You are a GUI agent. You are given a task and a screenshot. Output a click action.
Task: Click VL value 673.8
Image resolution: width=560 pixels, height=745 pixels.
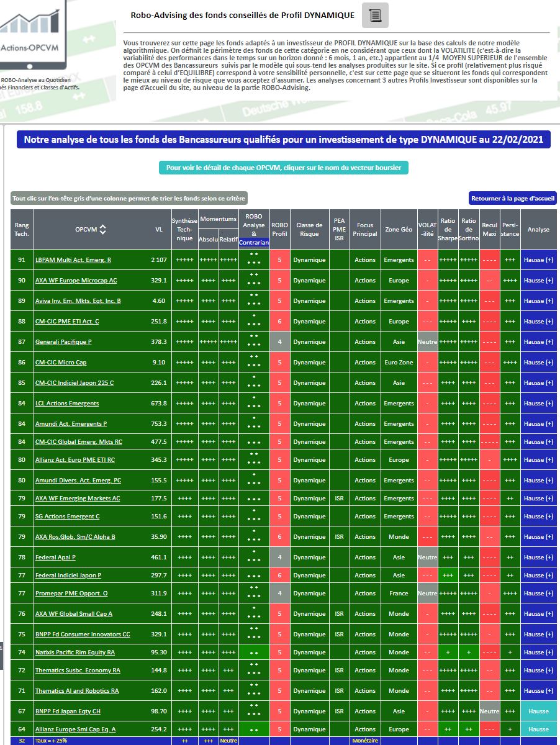click(158, 404)
